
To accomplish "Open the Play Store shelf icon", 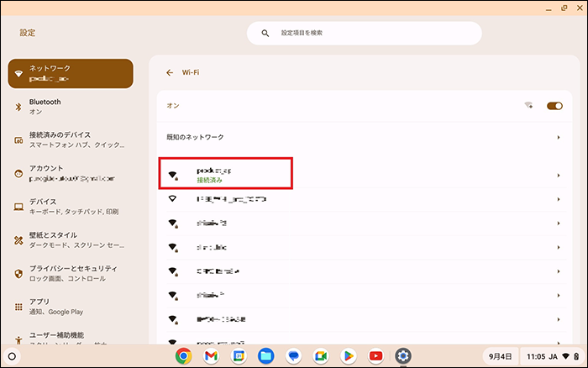I will coord(348,356).
